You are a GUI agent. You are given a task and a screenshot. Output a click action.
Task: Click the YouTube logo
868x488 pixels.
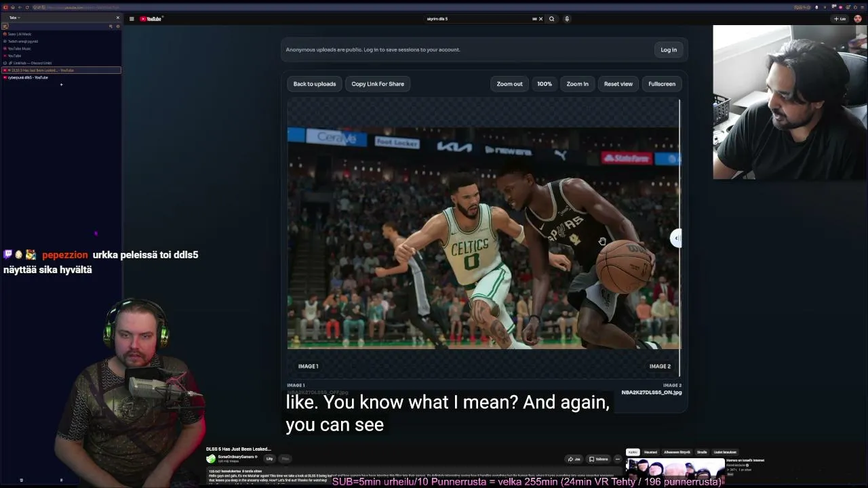tap(151, 19)
